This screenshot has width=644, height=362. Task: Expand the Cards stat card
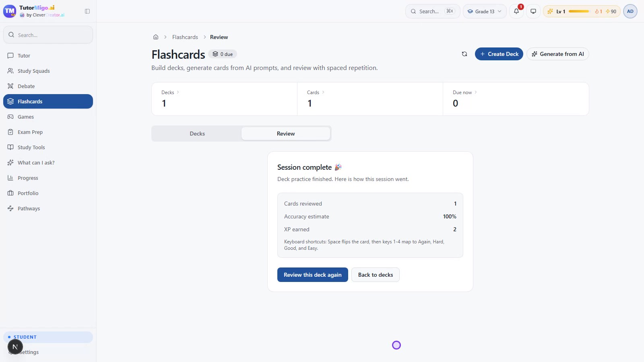click(x=370, y=99)
